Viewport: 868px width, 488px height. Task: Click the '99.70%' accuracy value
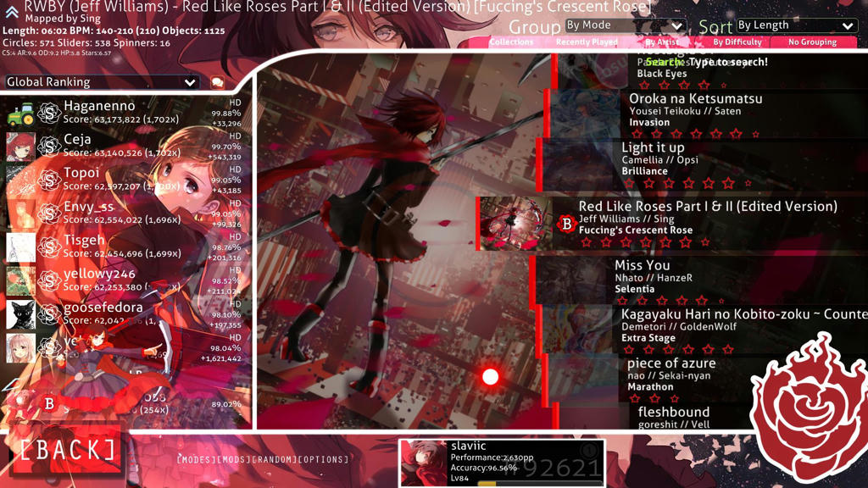click(x=225, y=147)
